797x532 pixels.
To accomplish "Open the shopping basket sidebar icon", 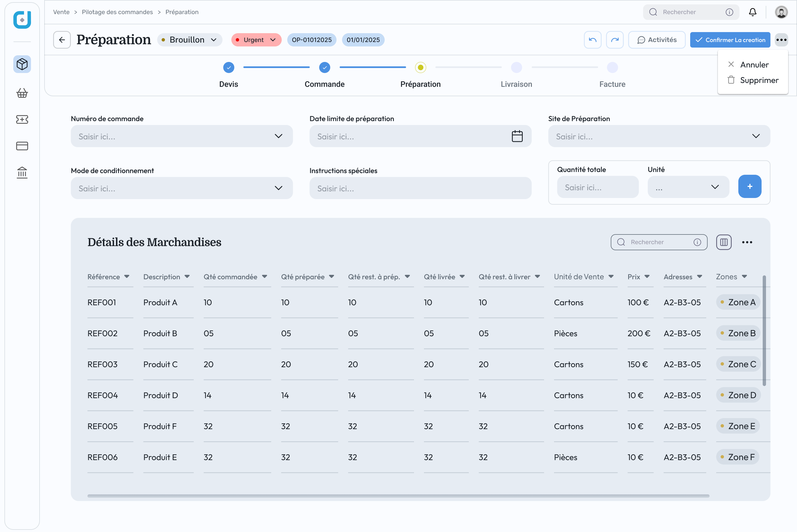I will (22, 93).
